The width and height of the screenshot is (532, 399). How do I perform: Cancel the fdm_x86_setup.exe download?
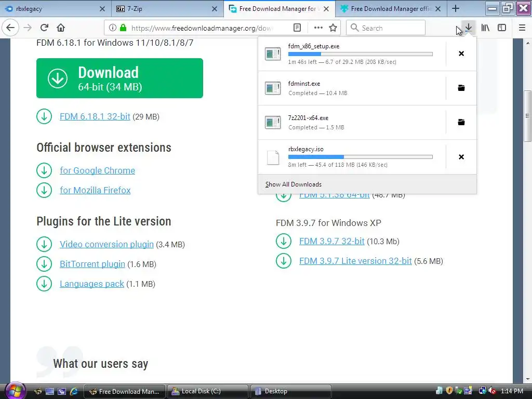pos(461,54)
